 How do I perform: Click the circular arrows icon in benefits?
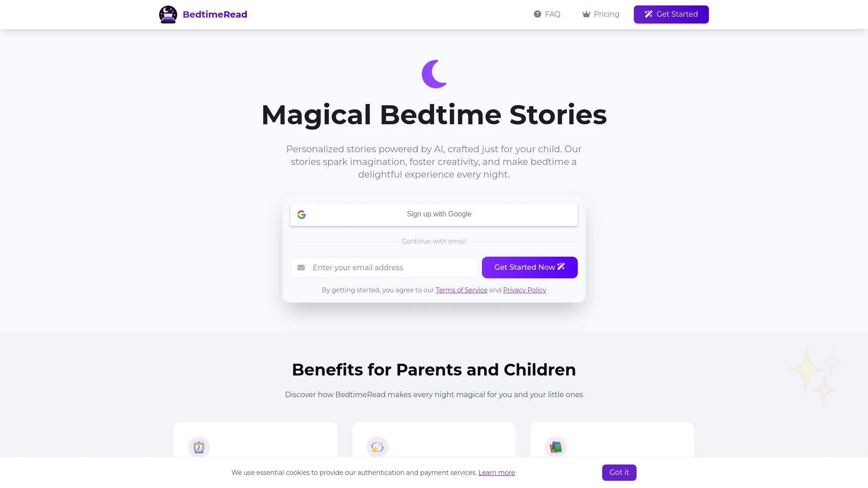tap(377, 447)
